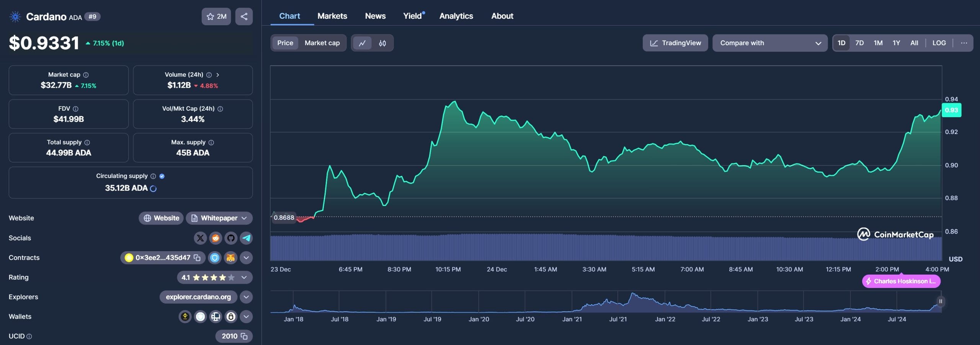Viewport: 980px width, 345px height.
Task: Visit the Cardano Website link
Action: tap(161, 218)
